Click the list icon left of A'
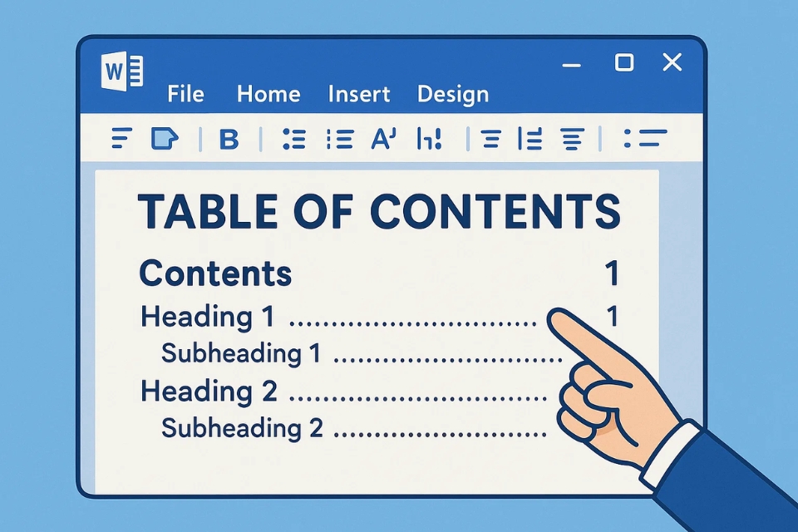798x532 pixels. 339,140
